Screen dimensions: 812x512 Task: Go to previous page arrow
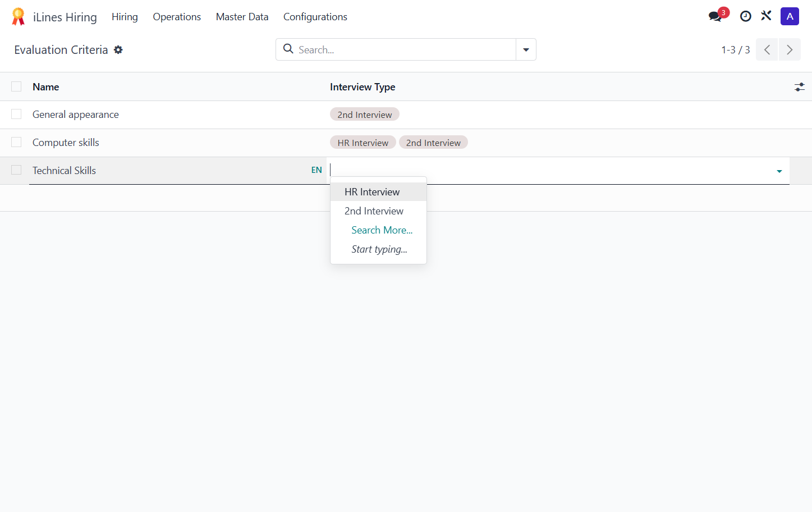(x=767, y=49)
